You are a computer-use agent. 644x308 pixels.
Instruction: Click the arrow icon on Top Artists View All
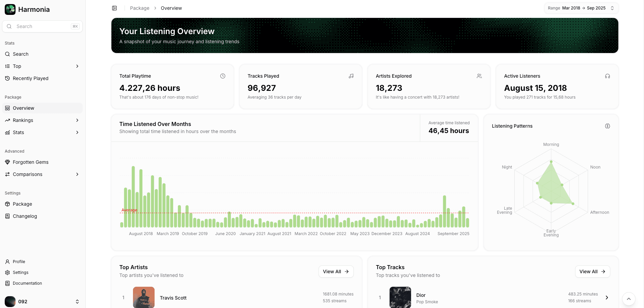(x=347, y=272)
